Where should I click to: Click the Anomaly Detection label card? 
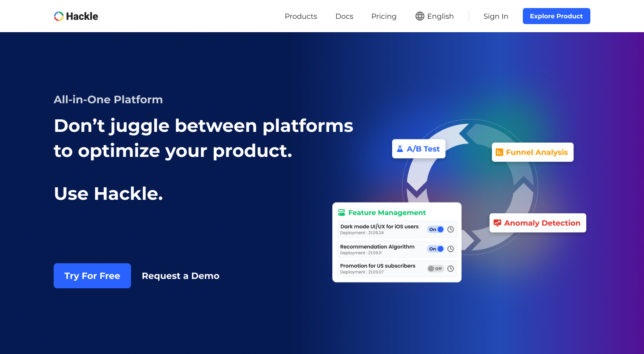tap(538, 223)
